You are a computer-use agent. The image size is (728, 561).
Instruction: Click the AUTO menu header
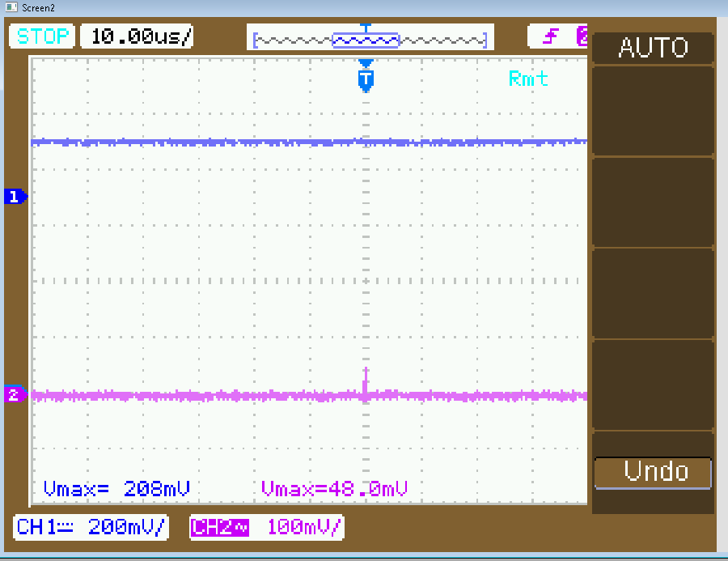pyautogui.click(x=653, y=48)
